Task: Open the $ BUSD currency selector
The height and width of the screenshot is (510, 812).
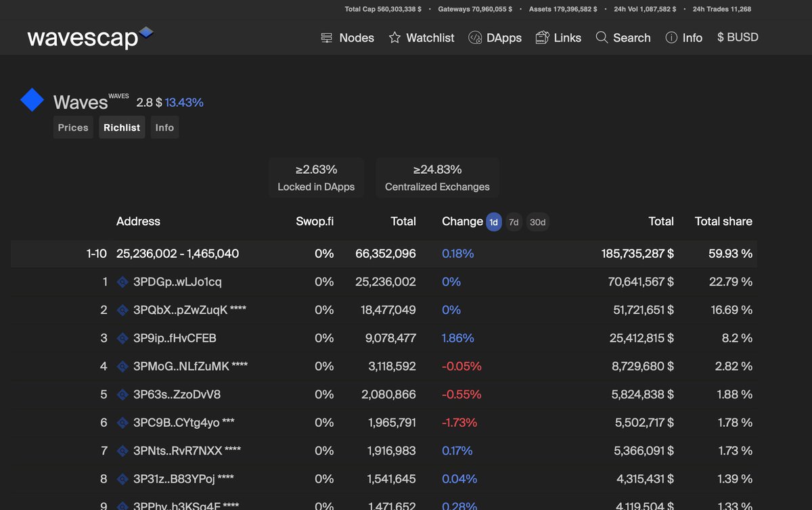Action: coord(738,37)
